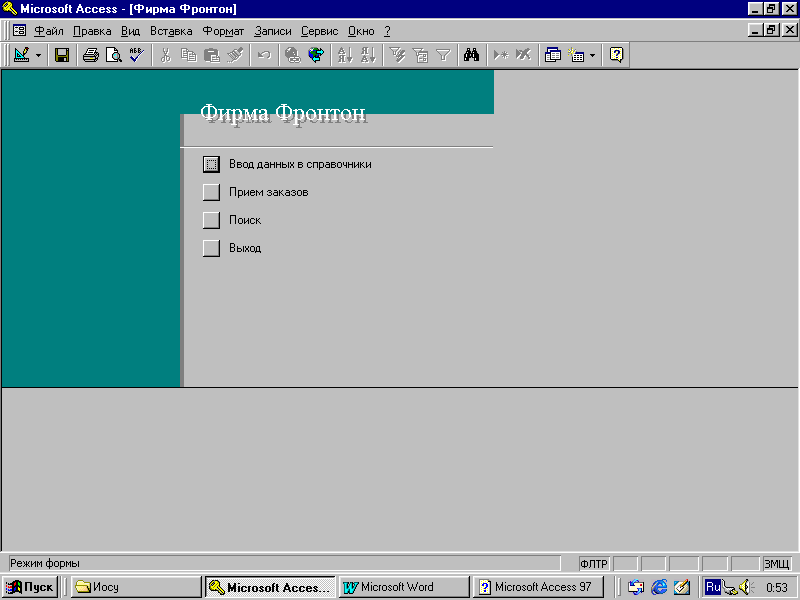Click button beside Ввод данных в справочники
The image size is (800, 600).
(x=211, y=164)
